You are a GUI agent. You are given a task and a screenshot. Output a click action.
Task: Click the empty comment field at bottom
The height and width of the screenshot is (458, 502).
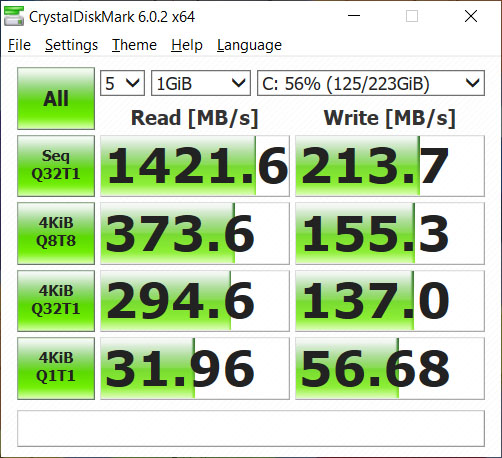click(x=251, y=428)
